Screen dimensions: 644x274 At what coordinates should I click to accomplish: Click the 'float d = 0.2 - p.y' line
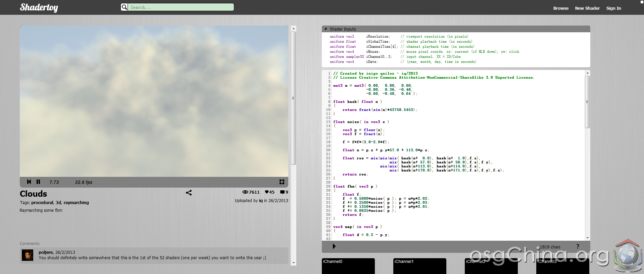(366, 235)
